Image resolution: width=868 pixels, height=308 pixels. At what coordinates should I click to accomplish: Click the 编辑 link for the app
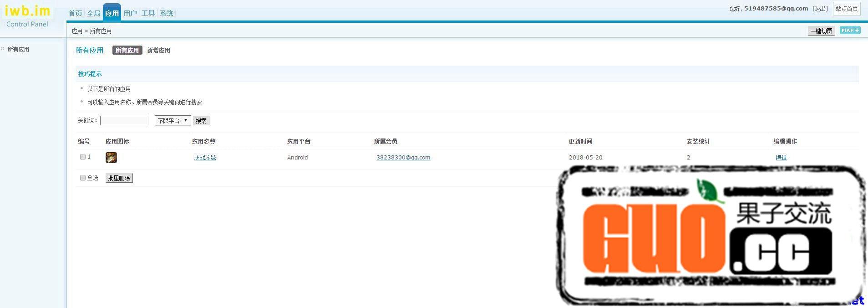point(781,158)
